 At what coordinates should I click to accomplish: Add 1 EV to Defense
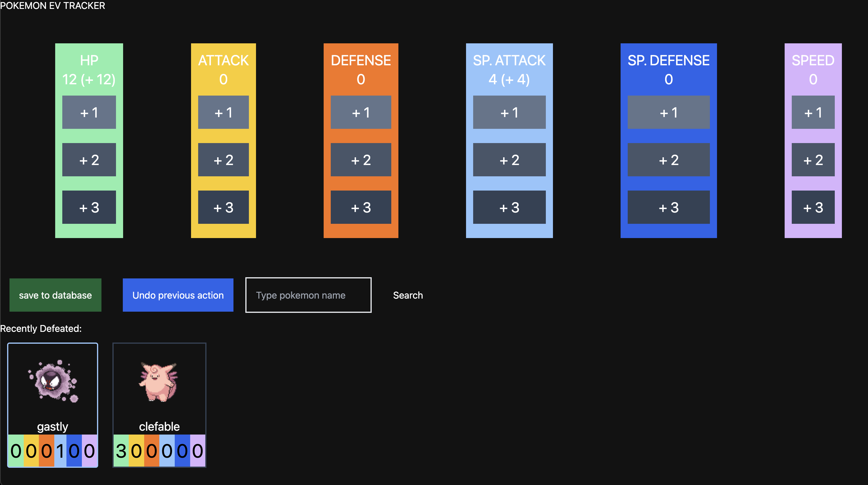[x=360, y=112]
